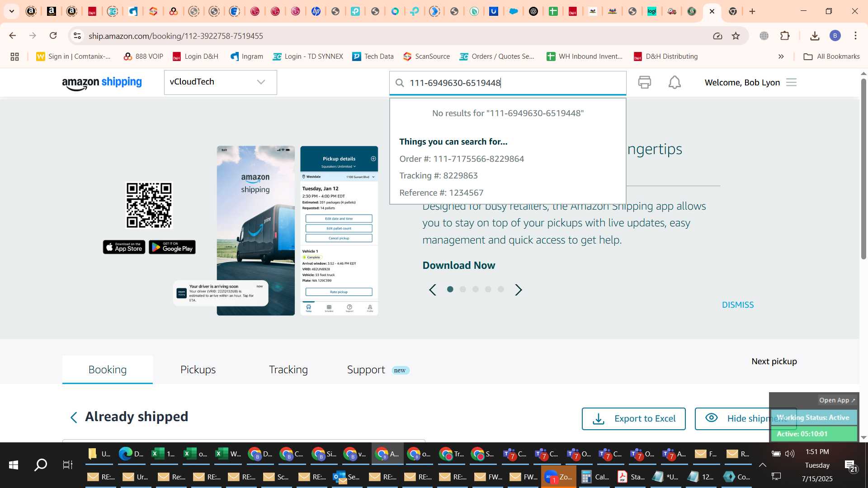Screen dimensions: 868x488
Task: Click the volume icon in tray
Action: tap(790, 454)
